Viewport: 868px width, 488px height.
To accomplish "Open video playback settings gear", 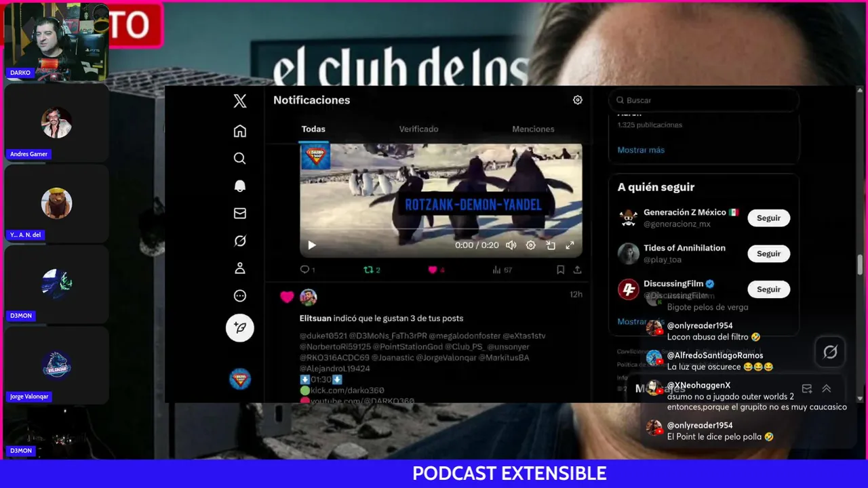I will coord(531,245).
